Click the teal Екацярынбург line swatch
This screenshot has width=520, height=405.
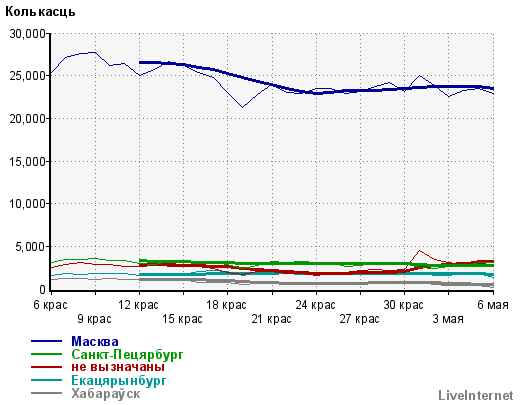pos(46,380)
